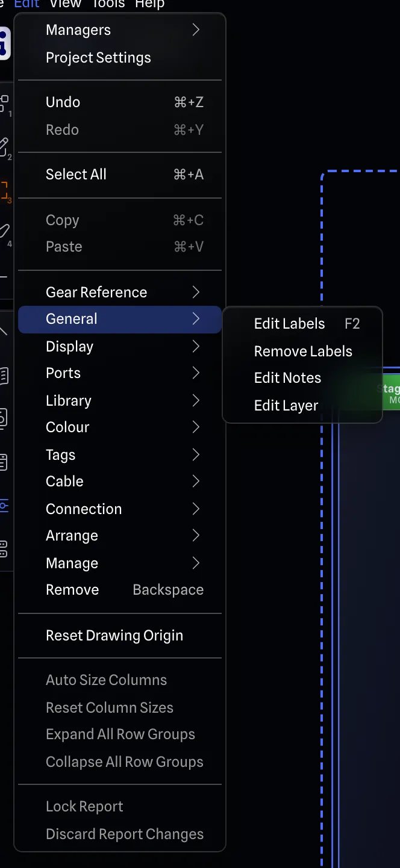This screenshot has width=400, height=868.
Task: Choose Remove Labels in General submenu
Action: pyautogui.click(x=302, y=352)
